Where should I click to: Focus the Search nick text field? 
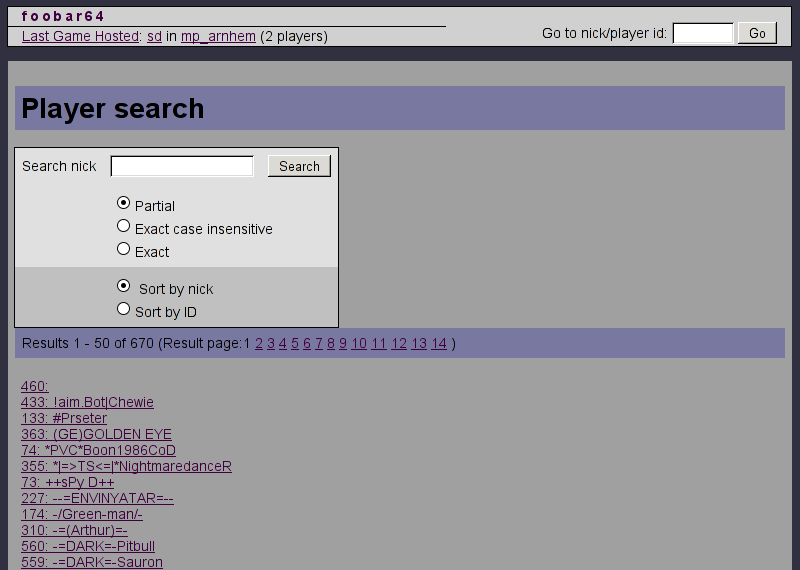(182, 166)
